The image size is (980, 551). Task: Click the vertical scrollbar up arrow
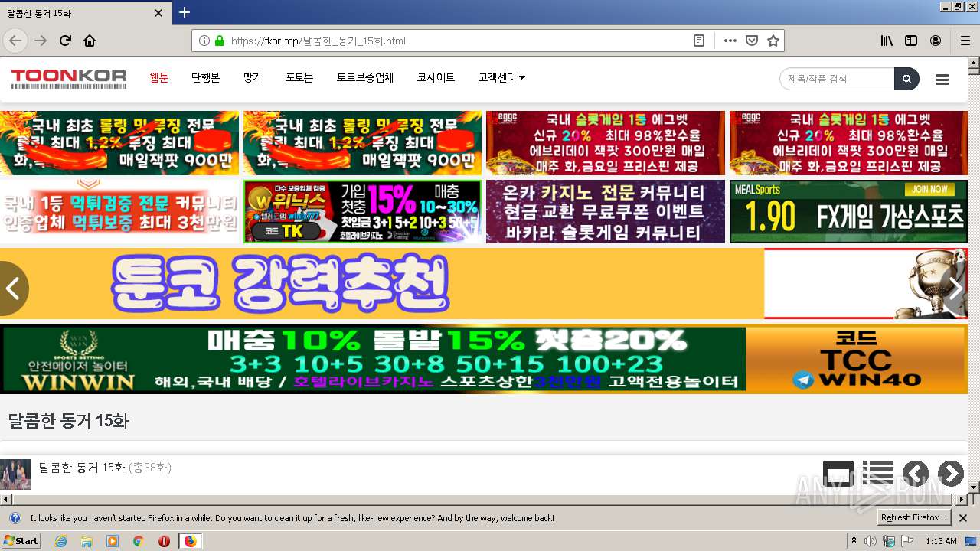(974, 64)
